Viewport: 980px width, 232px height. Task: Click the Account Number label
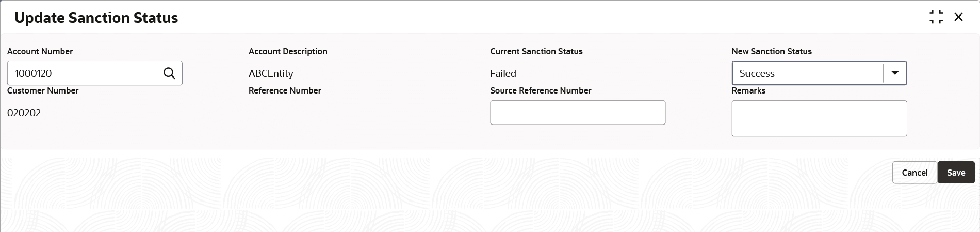pos(40,51)
